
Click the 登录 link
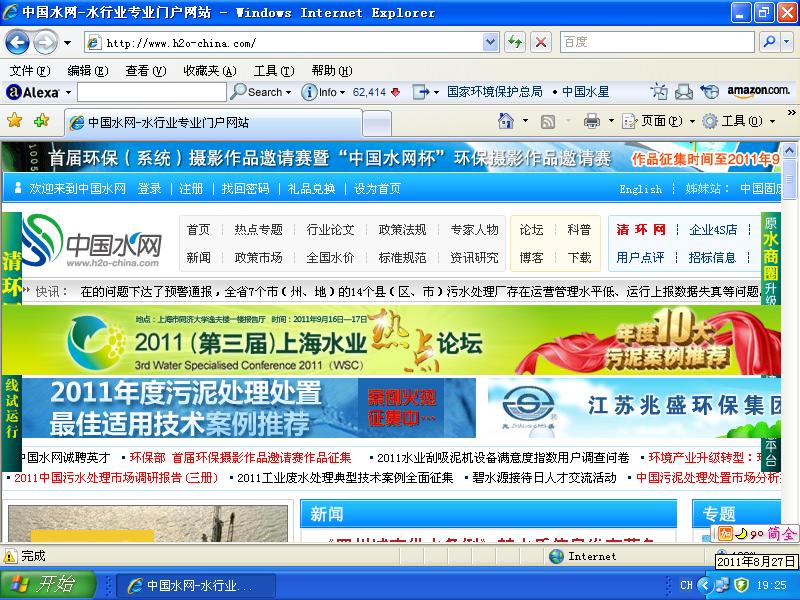click(x=149, y=189)
